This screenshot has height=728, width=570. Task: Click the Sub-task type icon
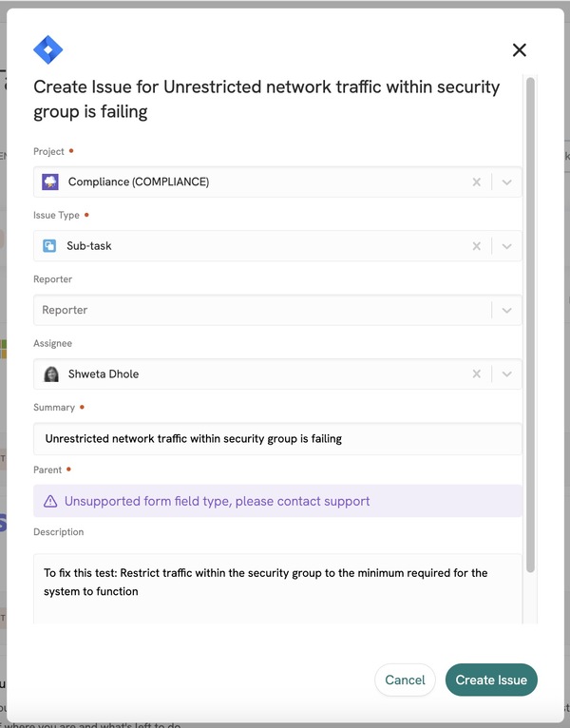click(x=49, y=245)
